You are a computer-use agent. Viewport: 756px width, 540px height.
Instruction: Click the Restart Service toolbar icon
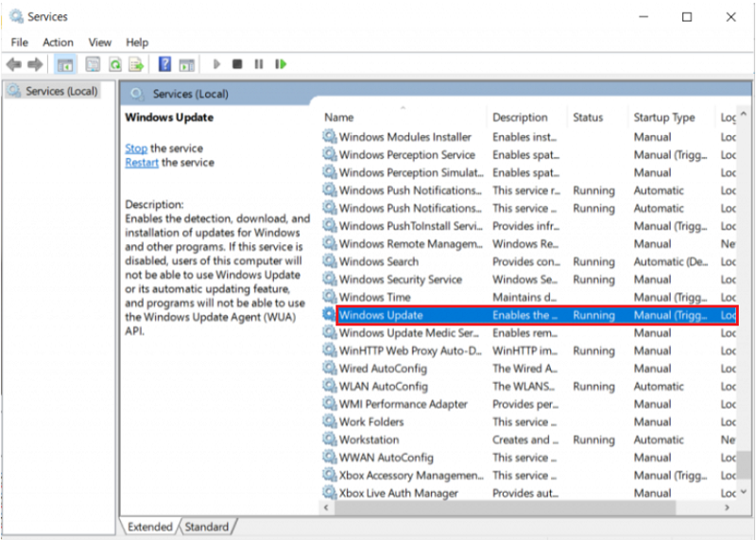pos(281,64)
